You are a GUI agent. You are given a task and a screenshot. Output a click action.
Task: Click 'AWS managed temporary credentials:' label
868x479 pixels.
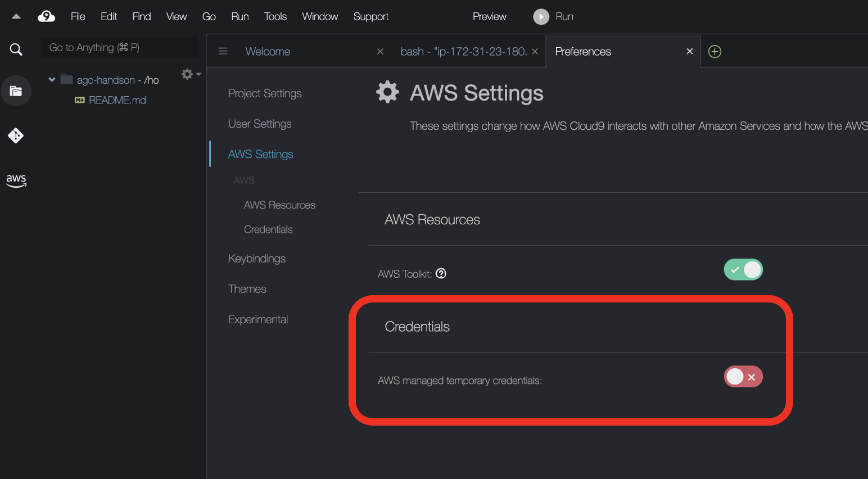point(460,381)
